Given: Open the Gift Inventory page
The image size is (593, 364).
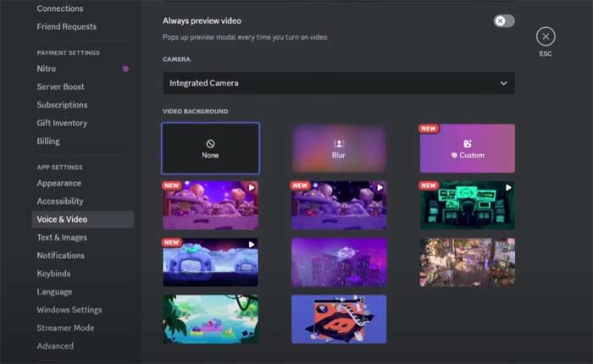Looking at the screenshot, I should (62, 123).
